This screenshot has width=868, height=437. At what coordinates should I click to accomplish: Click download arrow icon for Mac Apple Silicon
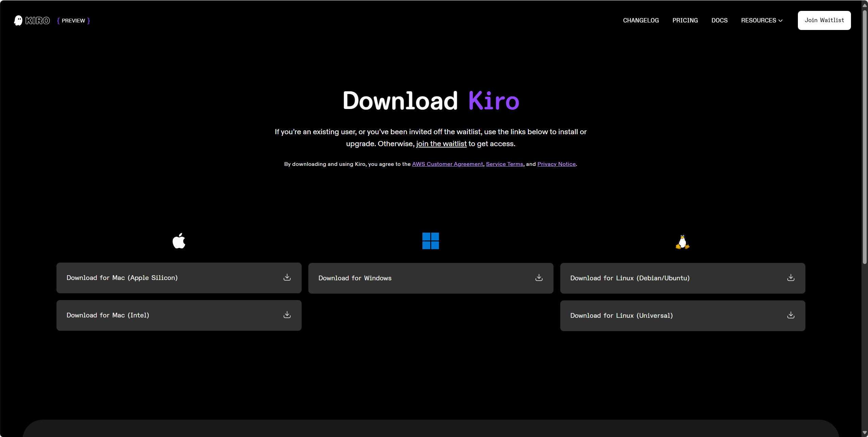click(287, 277)
